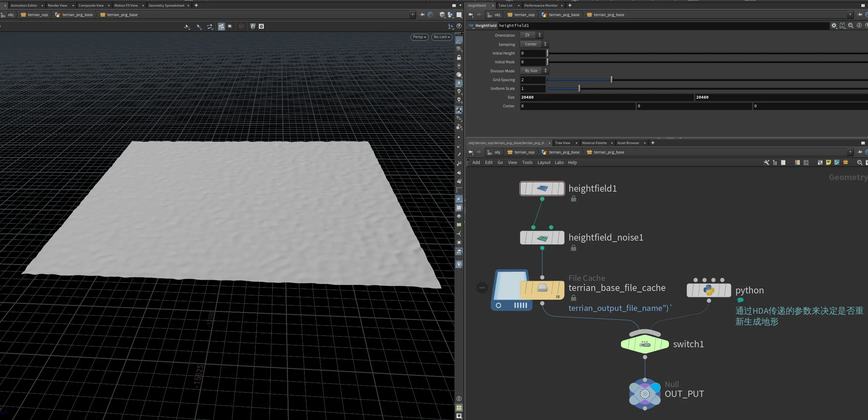Open the HeightField operator type menu icon

471,26
